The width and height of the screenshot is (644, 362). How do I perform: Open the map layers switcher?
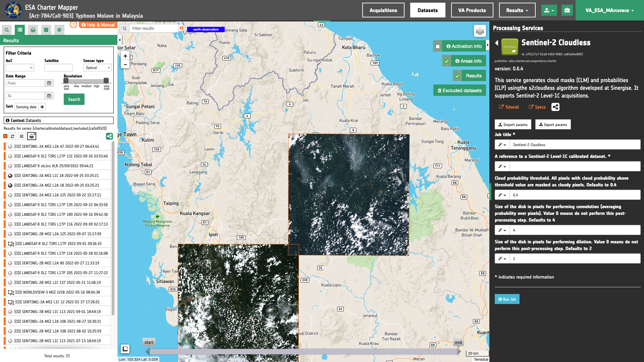[480, 31]
